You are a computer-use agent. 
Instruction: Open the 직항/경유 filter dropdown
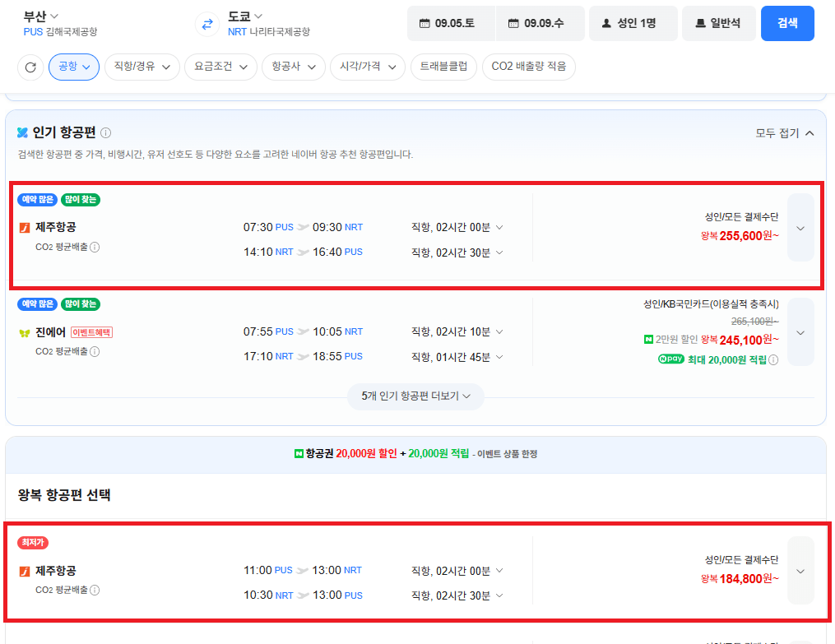[142, 67]
